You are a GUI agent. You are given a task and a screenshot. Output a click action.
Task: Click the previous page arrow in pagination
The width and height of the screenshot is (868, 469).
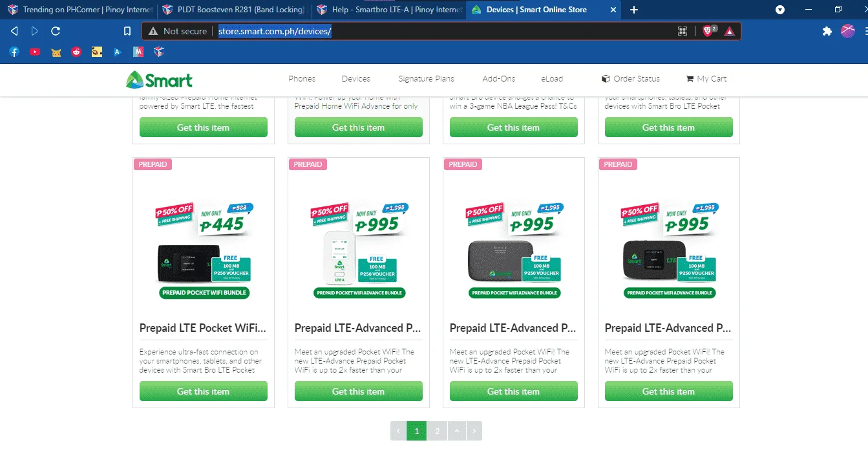tap(398, 431)
